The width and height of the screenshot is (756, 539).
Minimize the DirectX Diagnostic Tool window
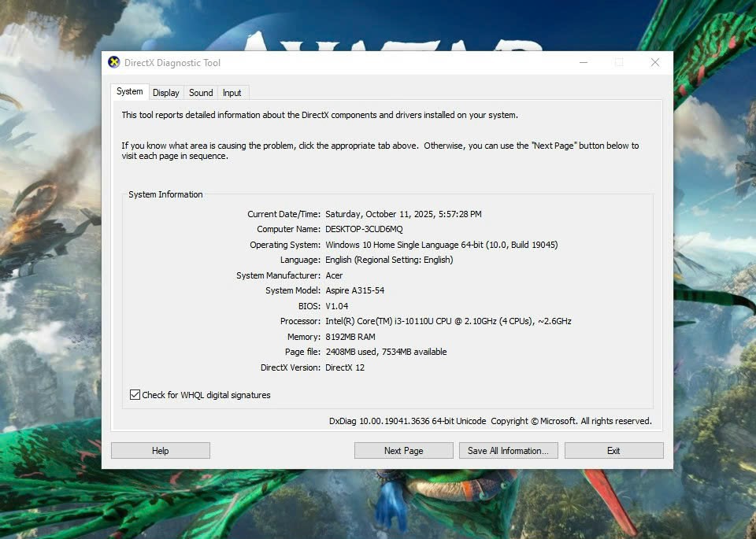click(584, 63)
